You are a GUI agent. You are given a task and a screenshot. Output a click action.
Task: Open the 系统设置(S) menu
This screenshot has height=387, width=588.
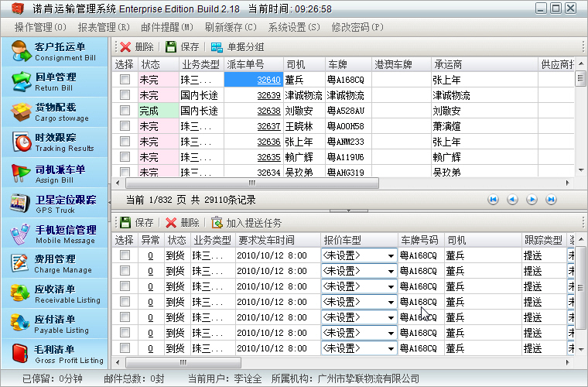point(294,27)
